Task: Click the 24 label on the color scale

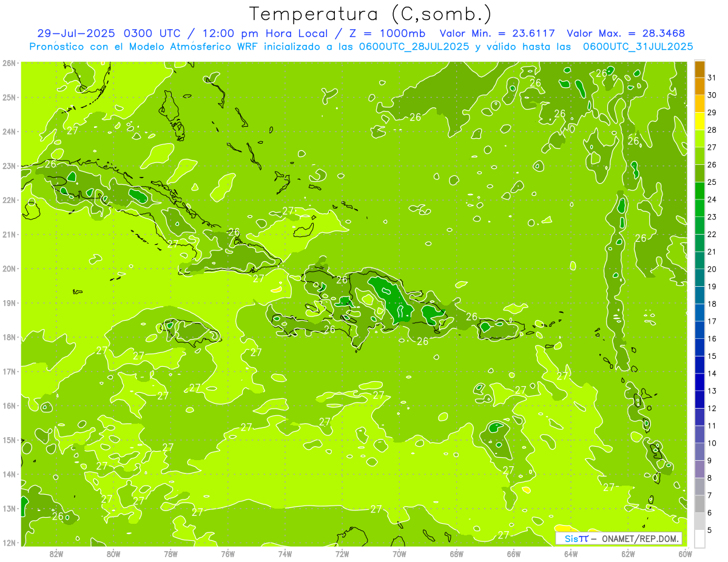Action: [712, 199]
